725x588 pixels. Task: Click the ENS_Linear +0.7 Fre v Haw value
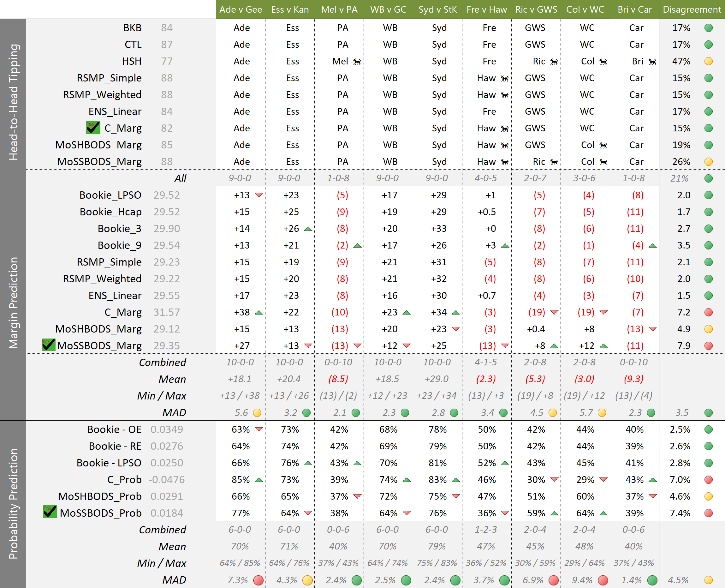pos(487,296)
